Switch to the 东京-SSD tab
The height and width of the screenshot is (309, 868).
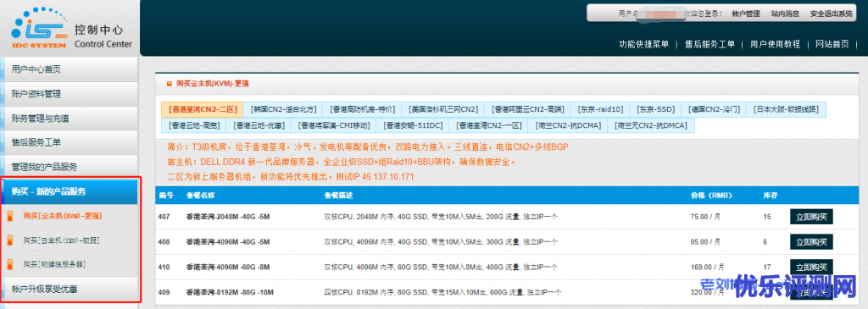point(655,109)
